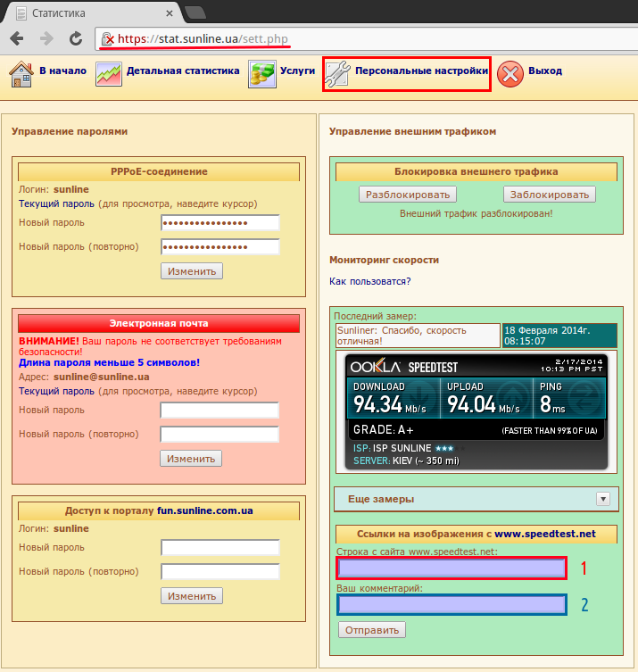Click PPPoE-соединение header
This screenshot has height=672, width=638.
159,171
